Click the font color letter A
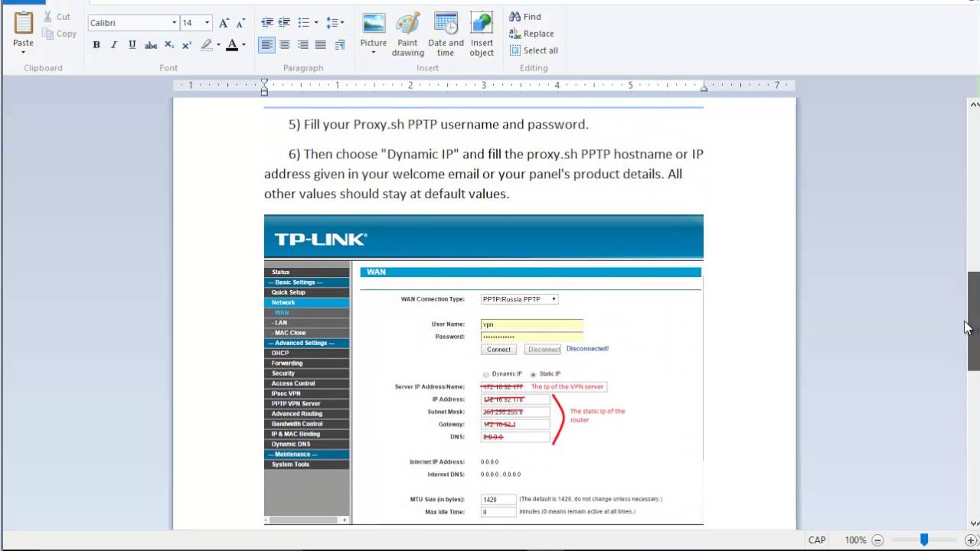This screenshot has height=551, width=980. (232, 45)
